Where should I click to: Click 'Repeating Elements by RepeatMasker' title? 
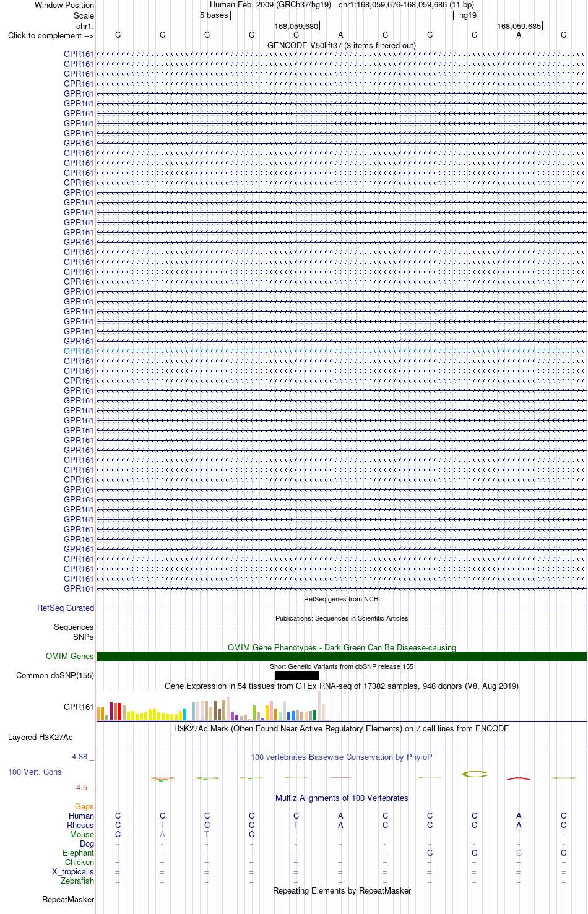(x=342, y=890)
